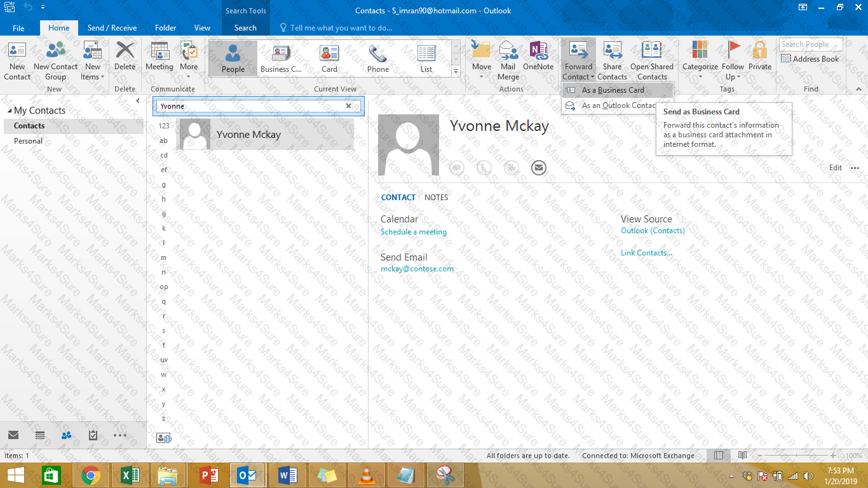Switch to List view
The image size is (868, 488).
pos(426,58)
